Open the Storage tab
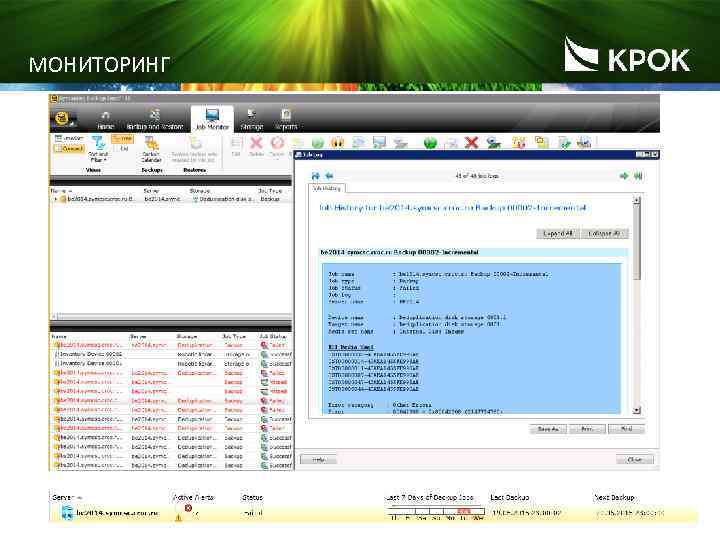The width and height of the screenshot is (720, 540). point(252,121)
